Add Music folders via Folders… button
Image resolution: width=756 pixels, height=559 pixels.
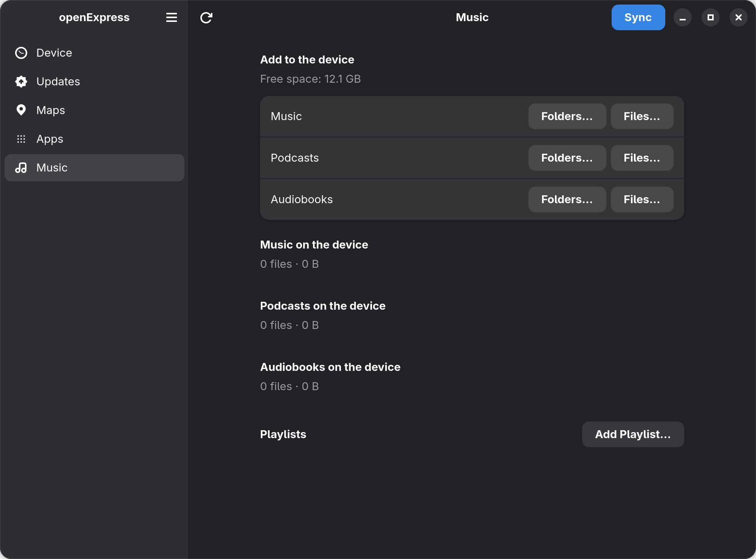point(567,116)
